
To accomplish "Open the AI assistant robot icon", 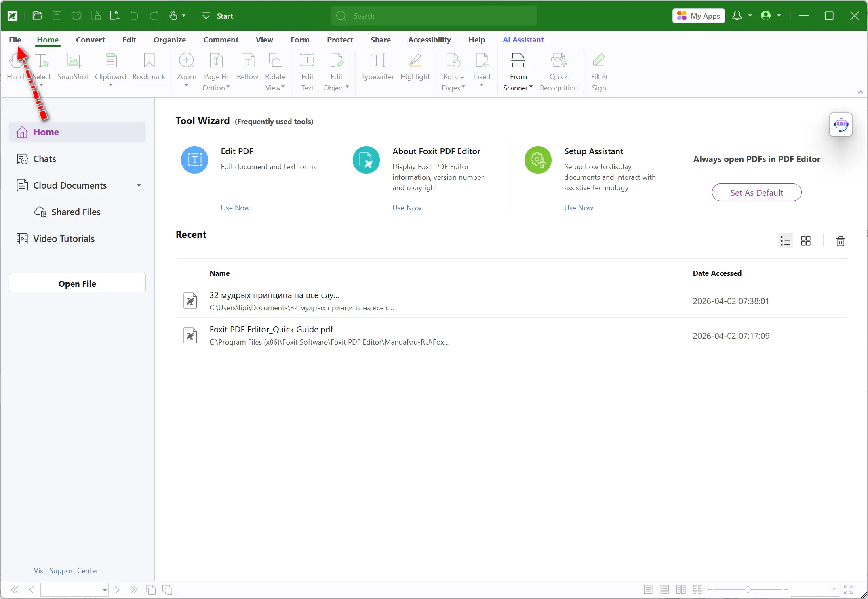I will pyautogui.click(x=841, y=124).
